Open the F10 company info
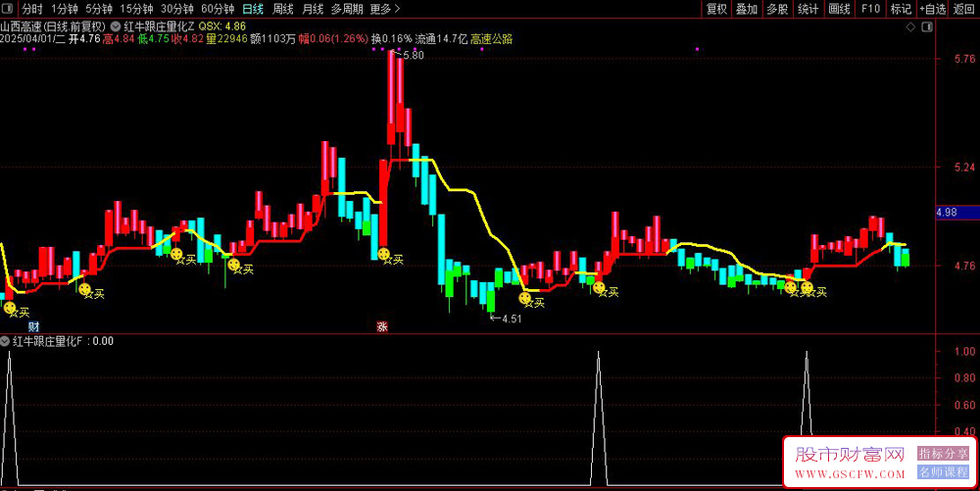Viewport: 980px width, 491px height. (870, 9)
